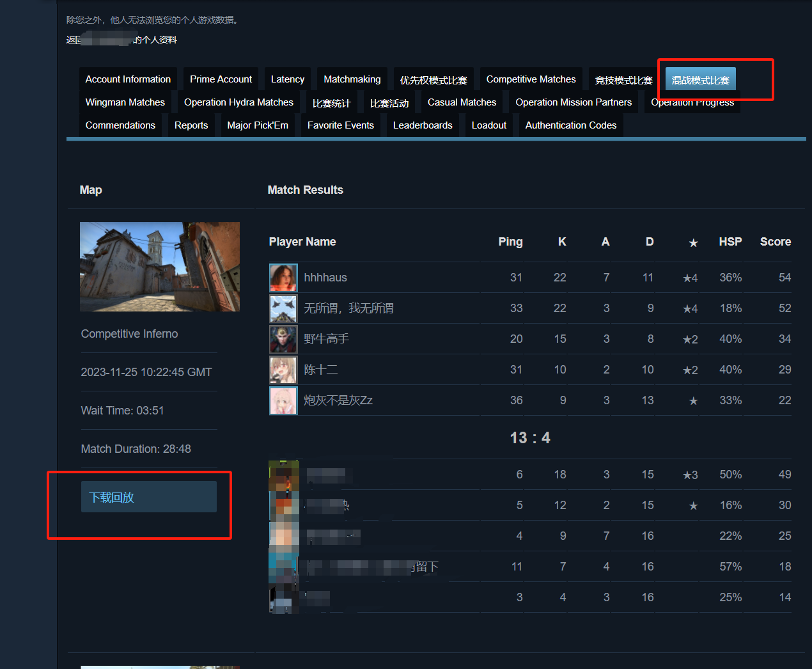Open hhhhaus player profile link

pyautogui.click(x=325, y=278)
